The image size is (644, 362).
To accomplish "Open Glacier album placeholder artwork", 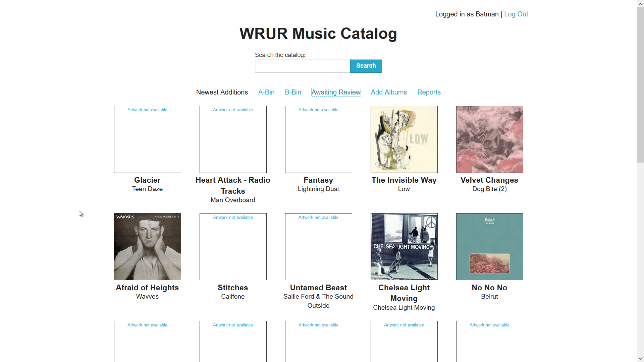I will point(147,139).
